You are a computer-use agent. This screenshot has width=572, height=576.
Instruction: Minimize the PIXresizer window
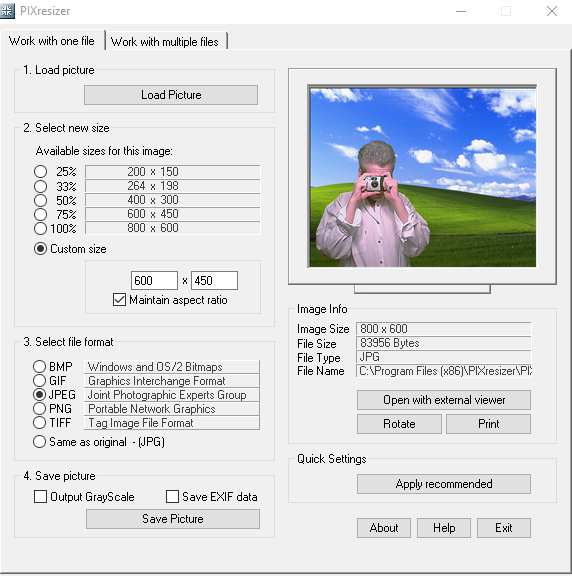click(x=461, y=11)
